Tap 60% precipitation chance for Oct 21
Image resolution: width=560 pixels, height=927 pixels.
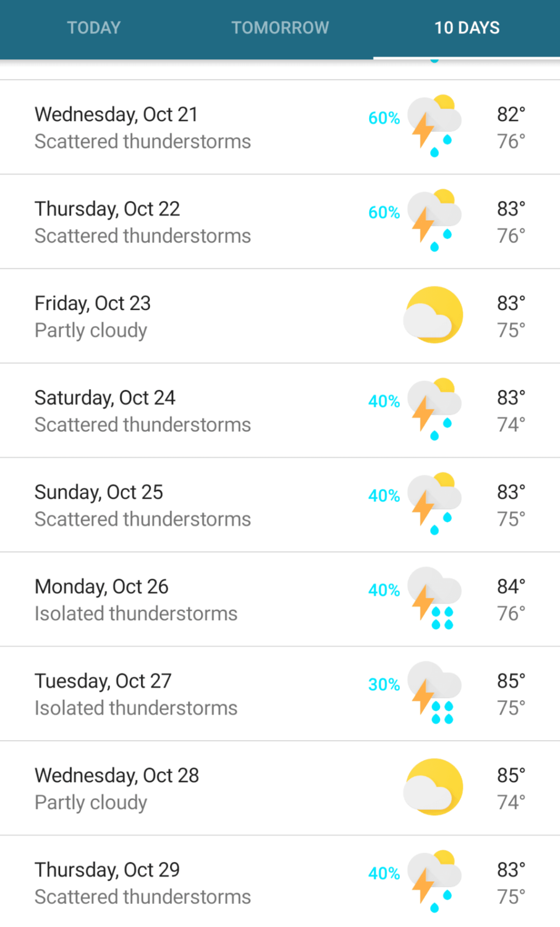[384, 118]
